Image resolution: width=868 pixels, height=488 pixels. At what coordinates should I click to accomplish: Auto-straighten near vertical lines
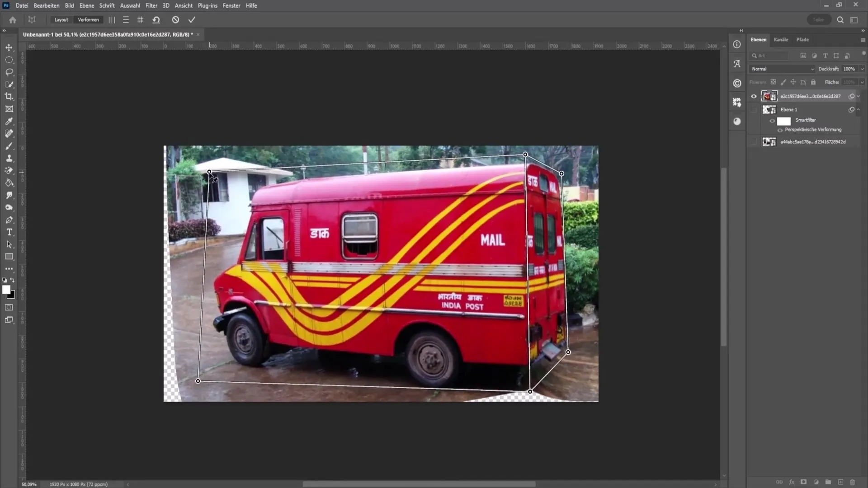coord(112,20)
